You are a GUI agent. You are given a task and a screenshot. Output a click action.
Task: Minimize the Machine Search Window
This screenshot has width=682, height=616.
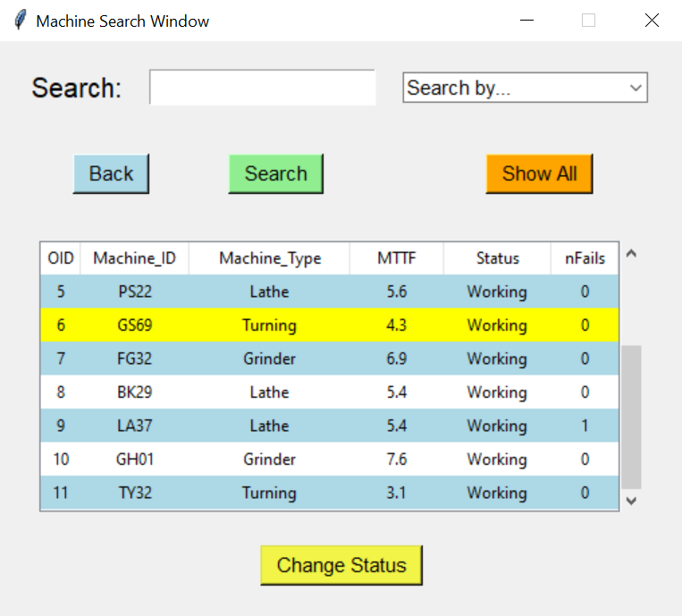tap(526, 20)
